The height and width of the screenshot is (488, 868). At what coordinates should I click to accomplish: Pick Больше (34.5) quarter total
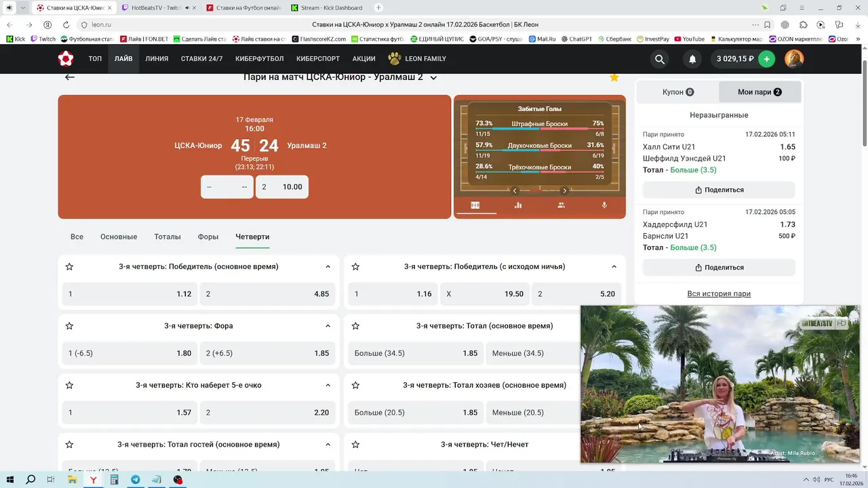pos(416,353)
